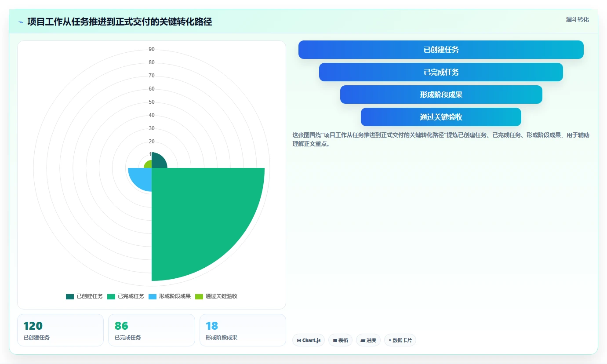Click the title 项目工作从任务推进到正式交付的关键转化路径

point(120,22)
